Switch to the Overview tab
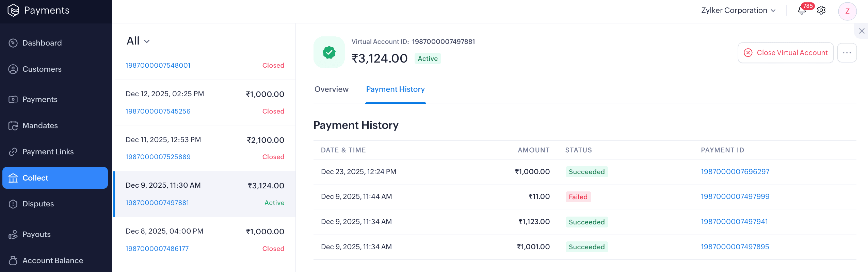This screenshot has width=868, height=272. point(331,89)
